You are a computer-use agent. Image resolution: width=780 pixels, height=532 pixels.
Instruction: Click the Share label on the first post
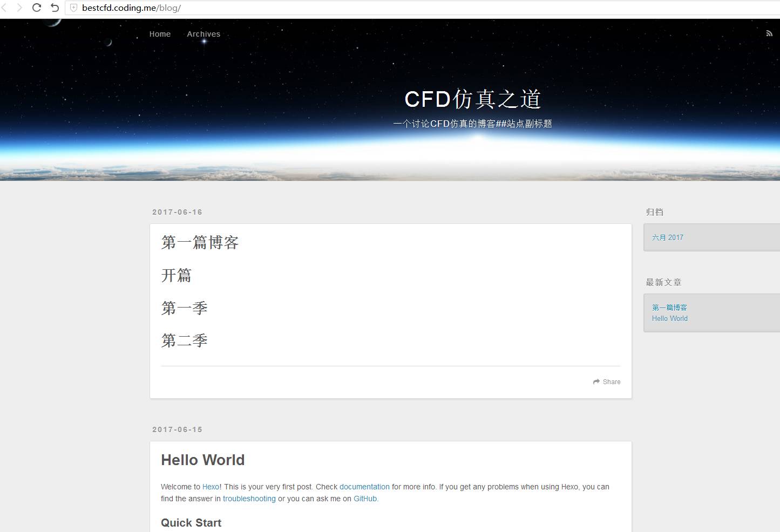tap(612, 381)
